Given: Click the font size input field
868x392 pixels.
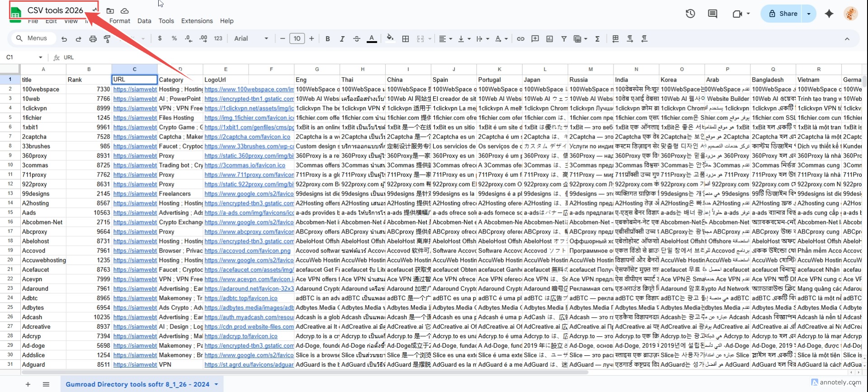Looking at the screenshot, I should point(297,39).
